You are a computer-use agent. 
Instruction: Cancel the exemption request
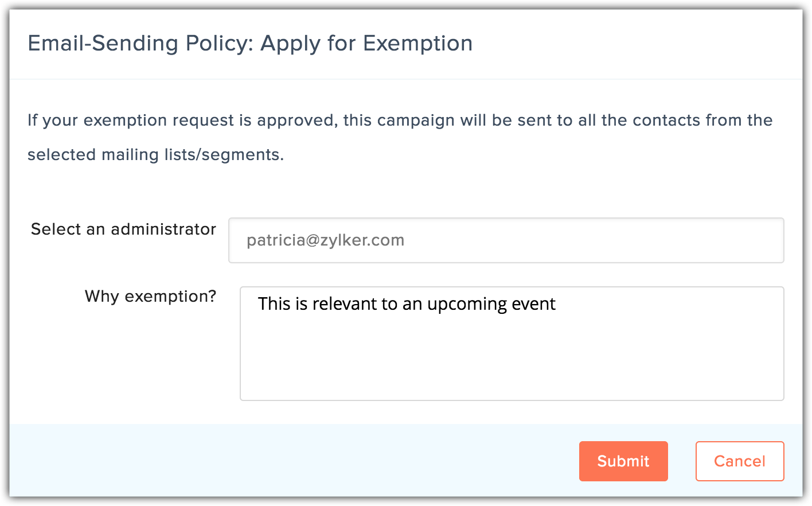[739, 461]
